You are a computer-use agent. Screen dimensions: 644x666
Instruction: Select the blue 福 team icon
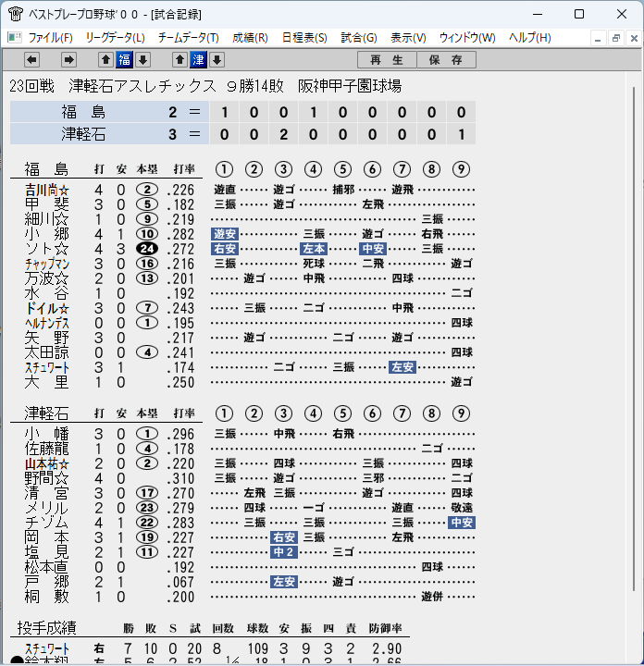pos(125,60)
